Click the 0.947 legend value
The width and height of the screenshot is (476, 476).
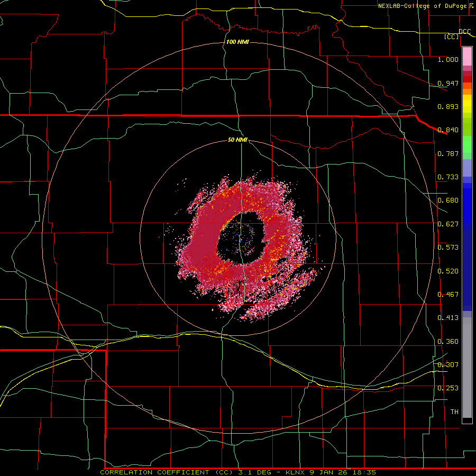pos(448,83)
